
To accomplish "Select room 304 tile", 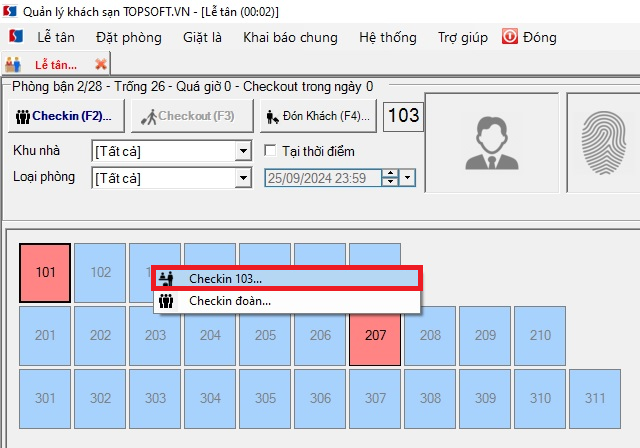I will tap(210, 399).
